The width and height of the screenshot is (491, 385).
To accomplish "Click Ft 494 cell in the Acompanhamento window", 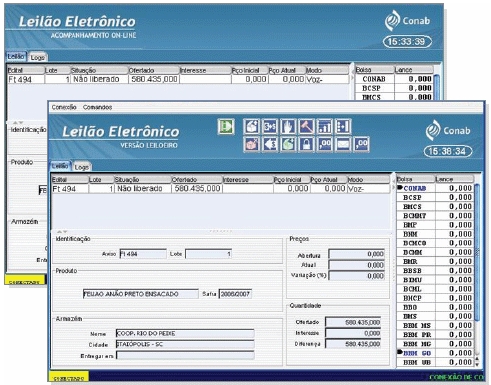I will (26, 79).
